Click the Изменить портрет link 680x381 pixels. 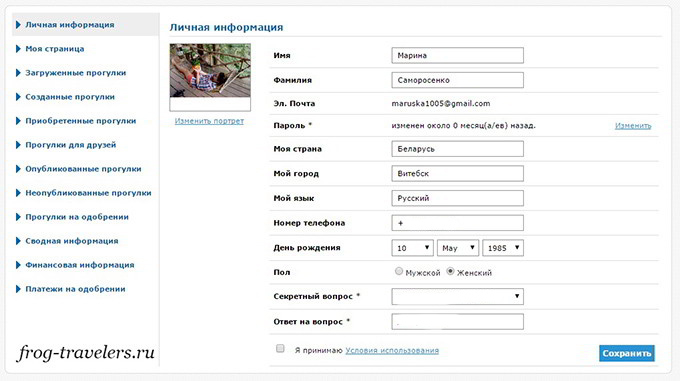point(209,121)
